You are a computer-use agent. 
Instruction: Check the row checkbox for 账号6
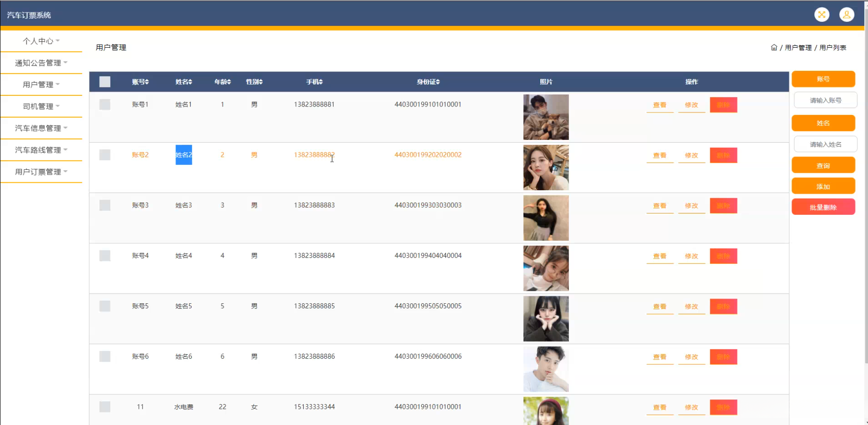coord(105,357)
